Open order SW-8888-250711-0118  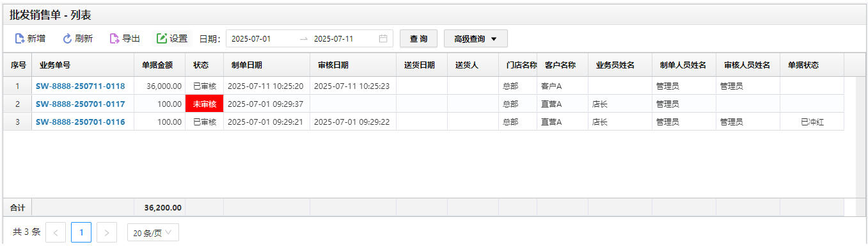tap(80, 86)
